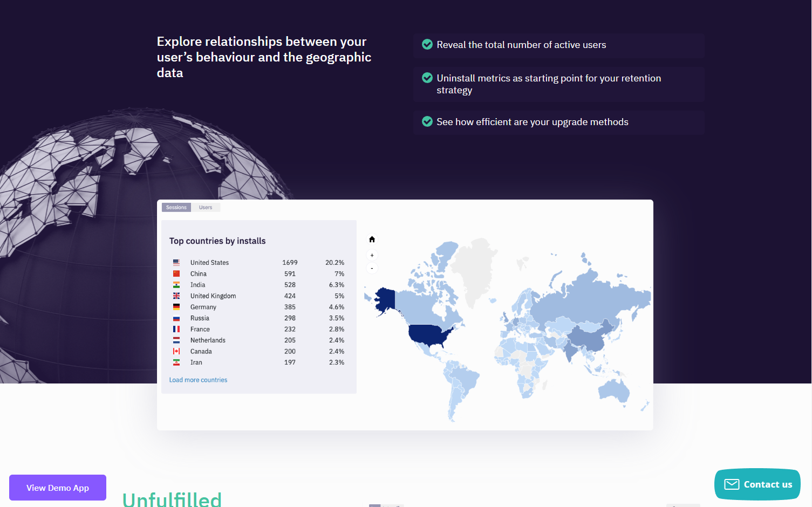The height and width of the screenshot is (507, 812).
Task: Click the 'Top countries by installs' panel heading
Action: click(217, 241)
